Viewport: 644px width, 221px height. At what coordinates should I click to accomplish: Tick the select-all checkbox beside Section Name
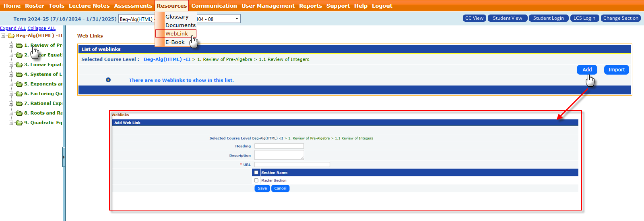coord(256,173)
